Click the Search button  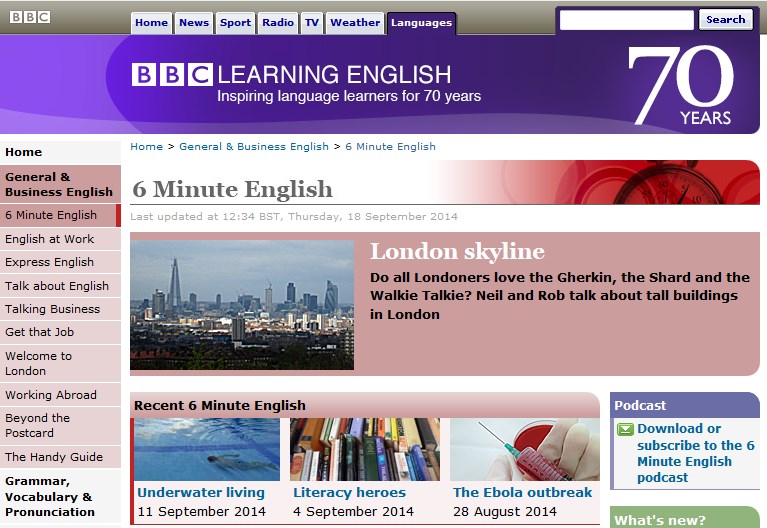click(725, 20)
